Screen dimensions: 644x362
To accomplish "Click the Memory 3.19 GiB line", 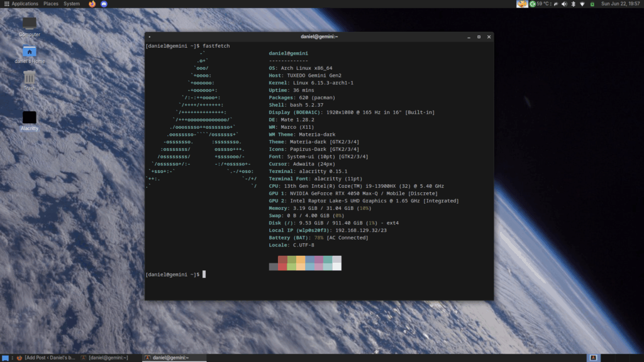I will pyautogui.click(x=320, y=209).
